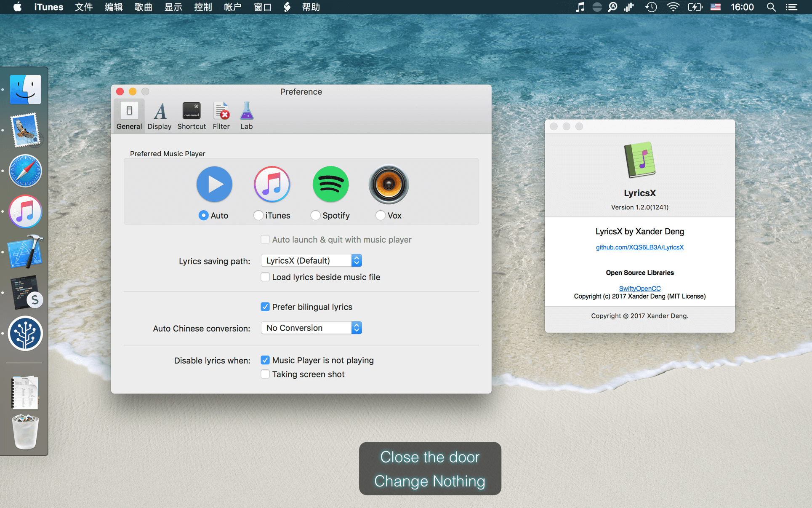Toggle Prefer bilingual lyrics checkbox
Viewport: 812px width, 508px height.
[264, 307]
